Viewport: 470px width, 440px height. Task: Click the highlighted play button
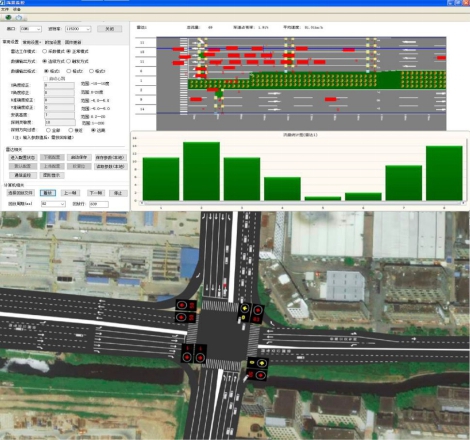[48, 193]
